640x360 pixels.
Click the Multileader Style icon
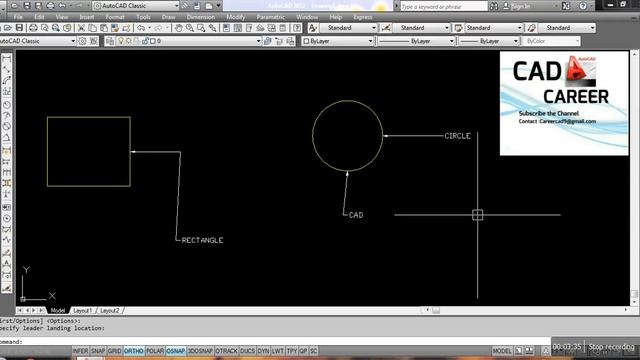pos(531,28)
